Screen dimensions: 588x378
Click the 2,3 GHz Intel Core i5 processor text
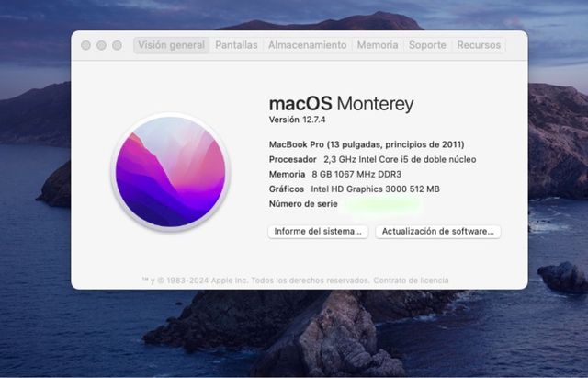pyautogui.click(x=400, y=159)
